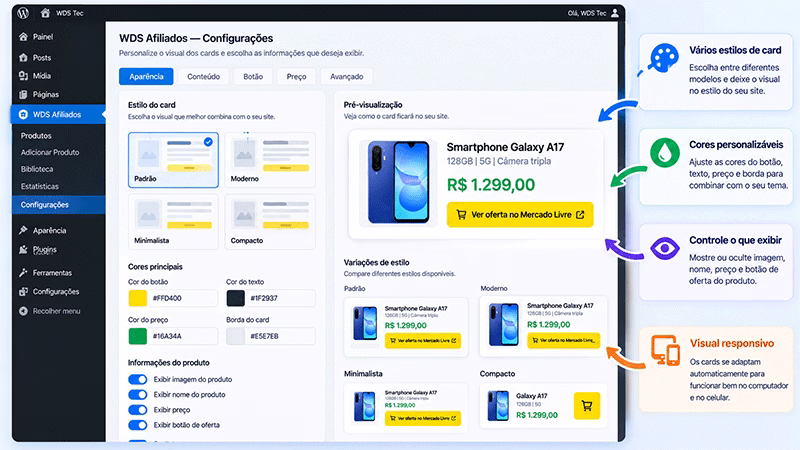
Task: Click the orange devices Visual responsivo icon
Action: pos(666,351)
